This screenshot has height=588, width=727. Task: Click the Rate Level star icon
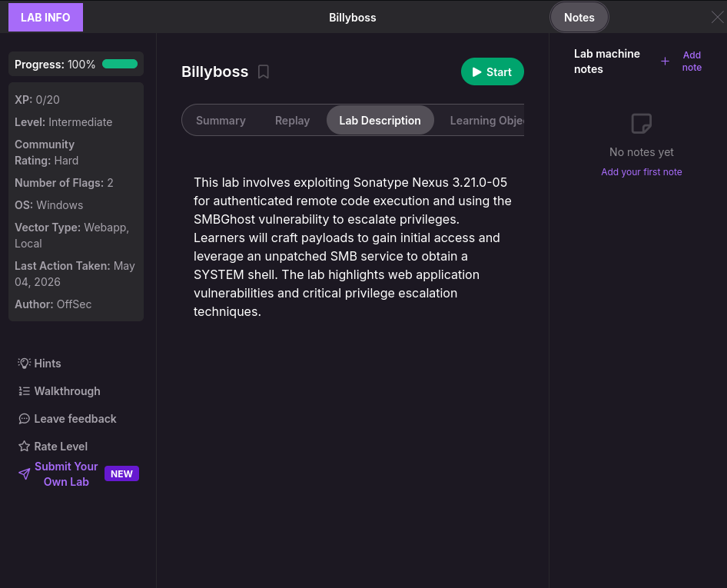click(x=24, y=447)
